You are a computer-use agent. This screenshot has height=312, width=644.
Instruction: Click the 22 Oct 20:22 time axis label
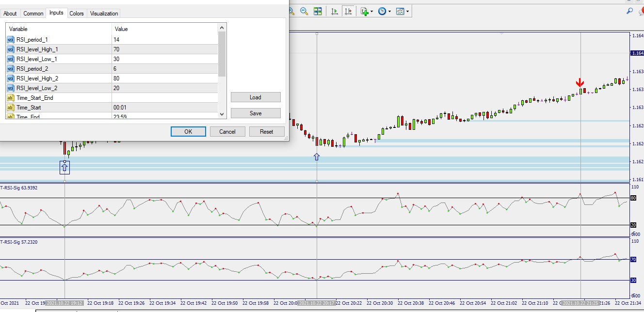coord(349,303)
